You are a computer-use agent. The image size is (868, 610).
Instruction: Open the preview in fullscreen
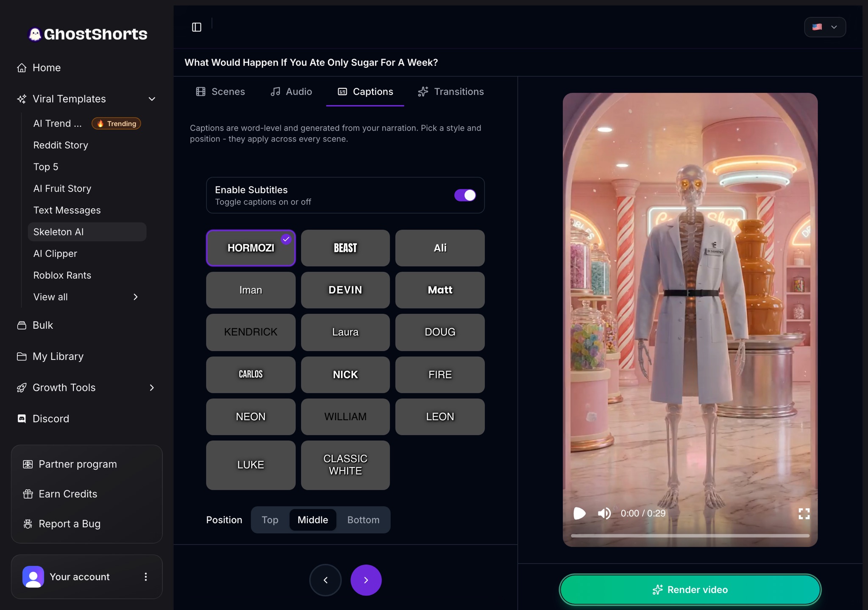click(804, 514)
